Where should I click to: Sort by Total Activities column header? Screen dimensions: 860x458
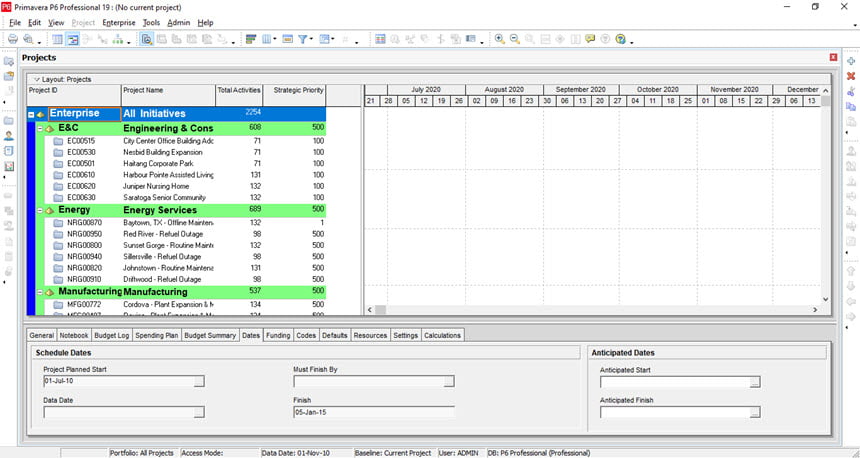point(239,95)
